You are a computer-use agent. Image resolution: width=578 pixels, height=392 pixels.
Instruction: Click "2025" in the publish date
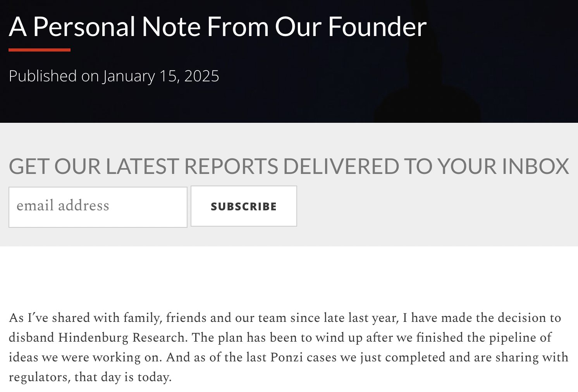coord(201,76)
